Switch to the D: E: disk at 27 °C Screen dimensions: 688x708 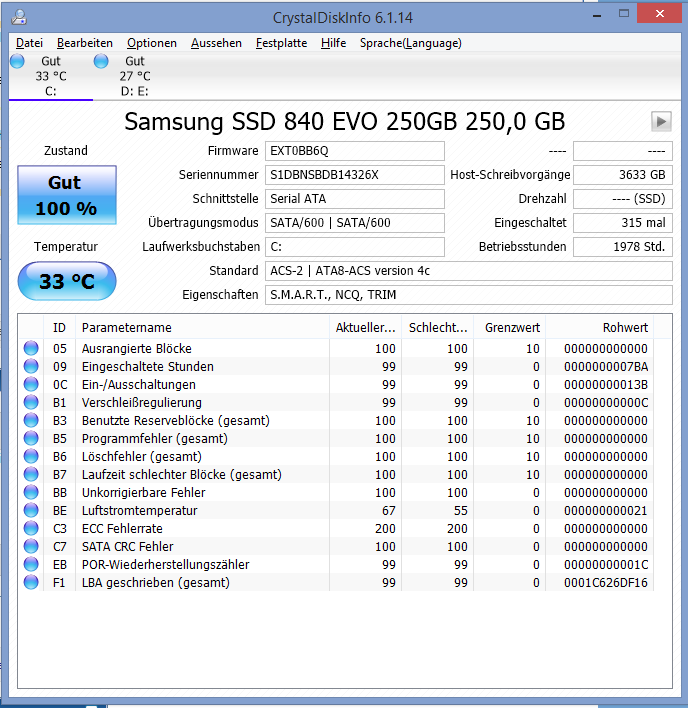tap(135, 76)
